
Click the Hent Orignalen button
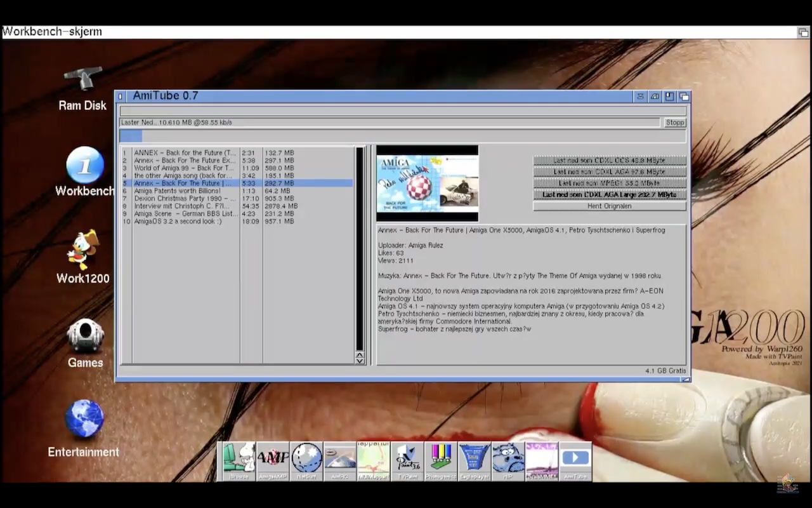coord(610,206)
